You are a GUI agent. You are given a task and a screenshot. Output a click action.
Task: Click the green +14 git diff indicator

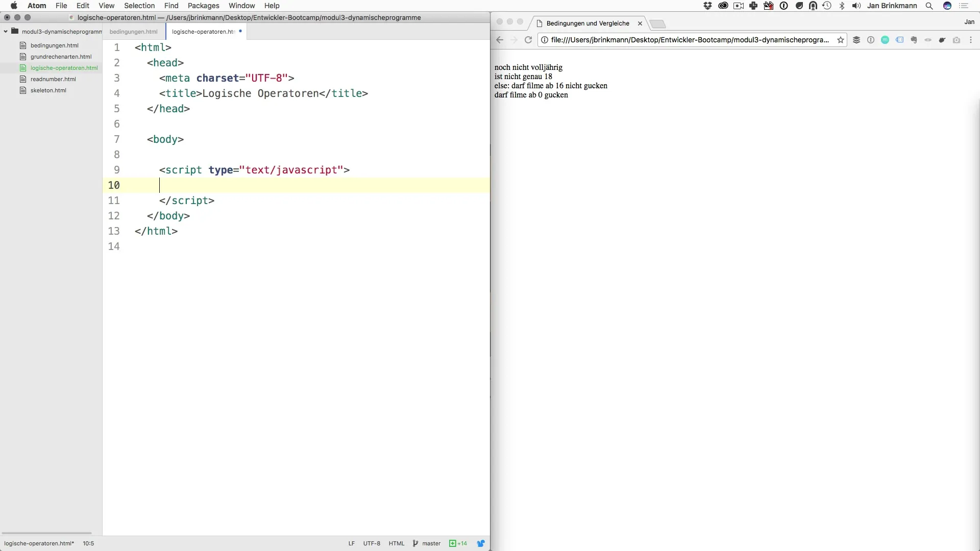458,543
